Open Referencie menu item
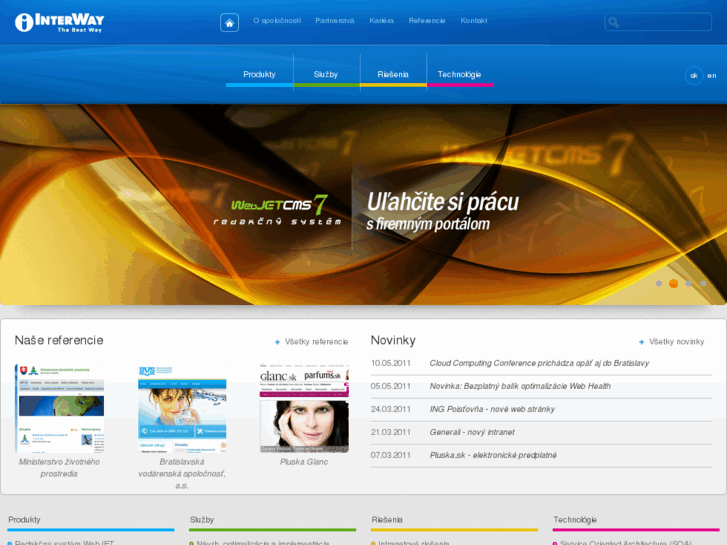Image resolution: width=727 pixels, height=545 pixels. (x=427, y=21)
